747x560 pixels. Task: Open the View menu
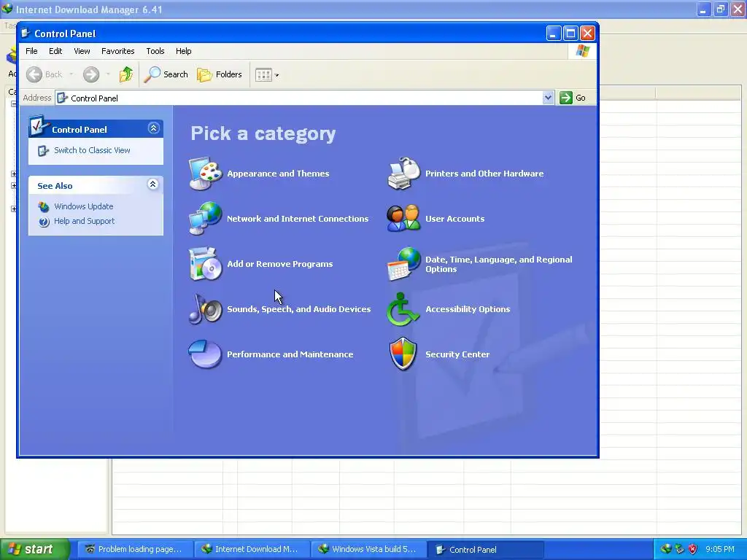[82, 51]
